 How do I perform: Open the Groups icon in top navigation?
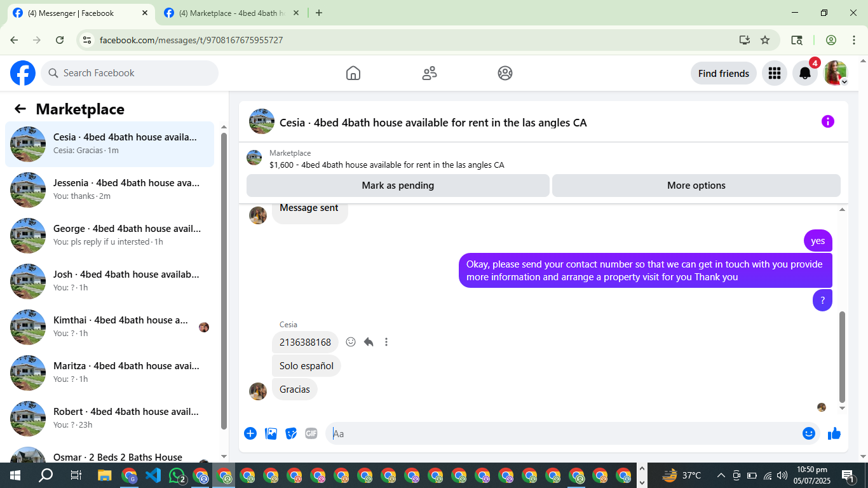[x=505, y=73]
